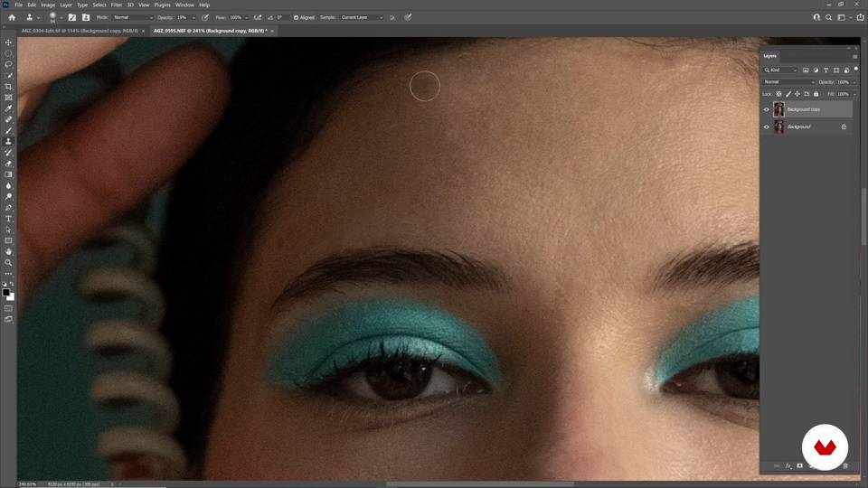Screen dimensions: 868x488
Task: Open the brush preset picker dropdown
Action: (61, 18)
